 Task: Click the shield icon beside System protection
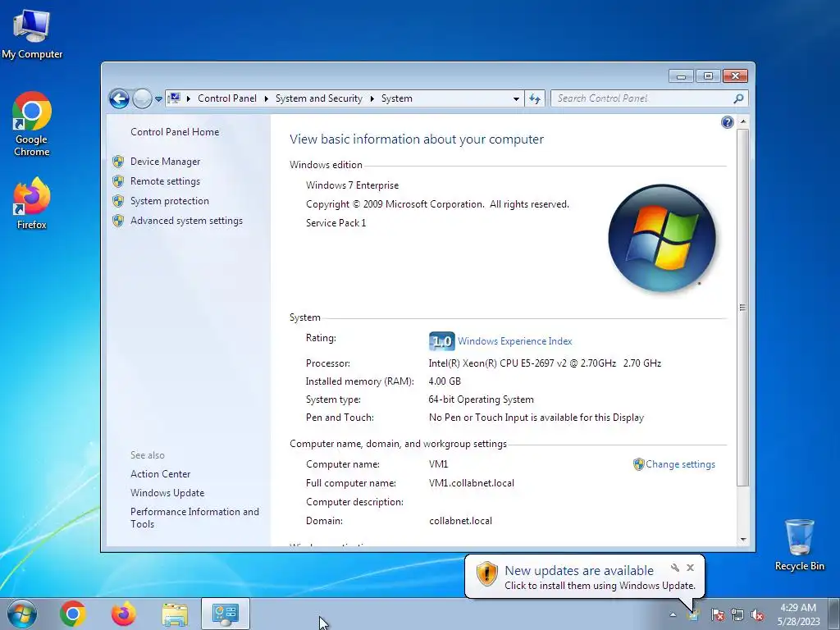click(x=118, y=201)
